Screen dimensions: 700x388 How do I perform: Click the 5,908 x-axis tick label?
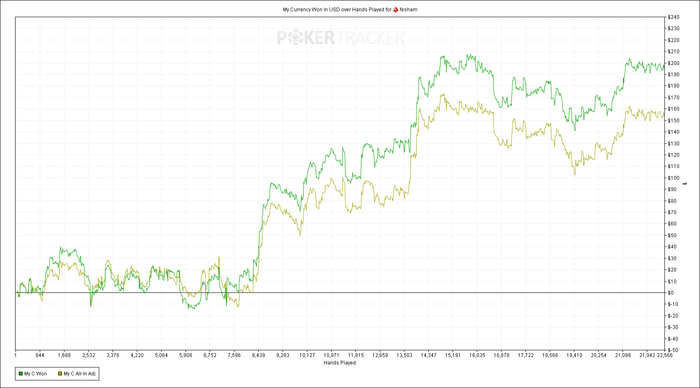tap(185, 355)
